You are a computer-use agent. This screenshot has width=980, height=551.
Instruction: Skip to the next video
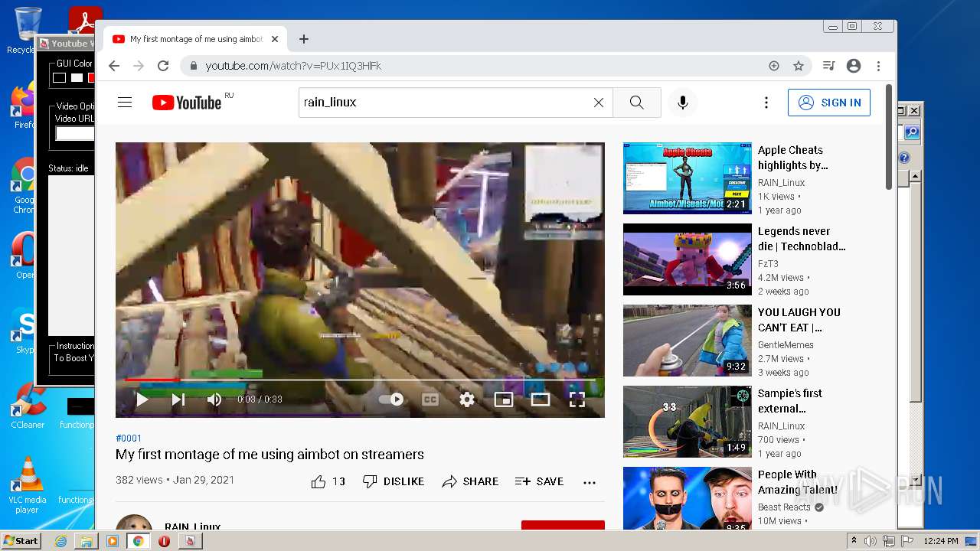click(178, 399)
